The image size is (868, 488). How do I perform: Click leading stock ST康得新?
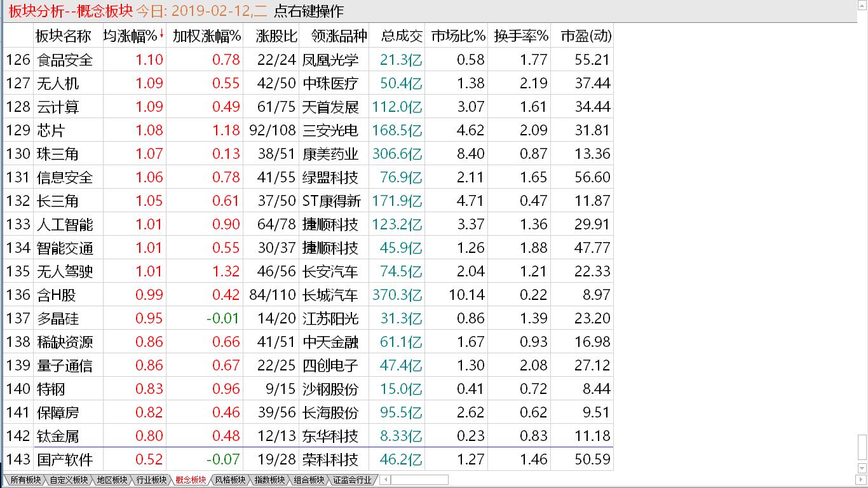click(x=332, y=201)
